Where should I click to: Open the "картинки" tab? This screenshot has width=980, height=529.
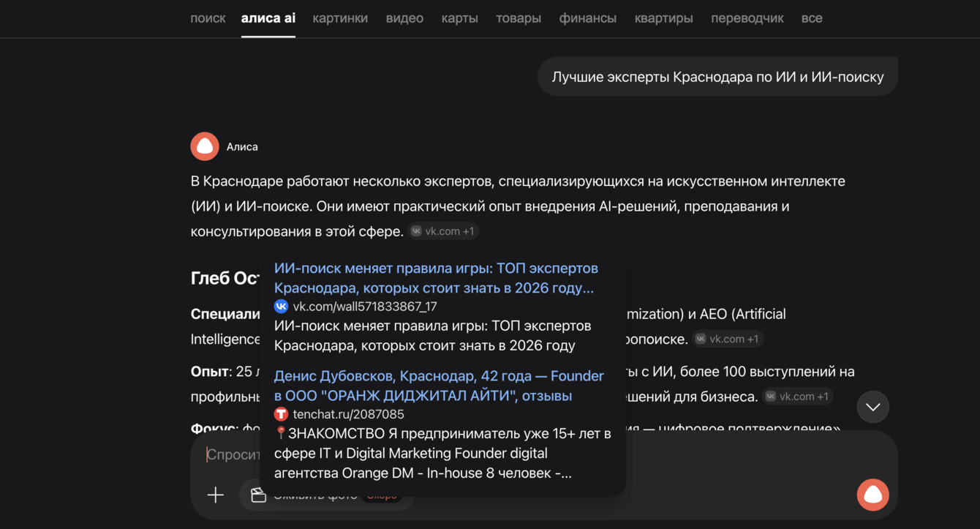tap(340, 18)
